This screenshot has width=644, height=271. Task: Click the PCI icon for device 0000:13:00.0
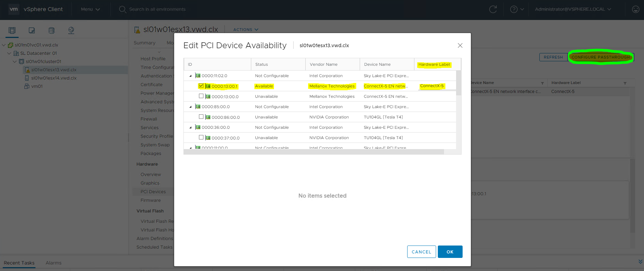[x=208, y=96]
